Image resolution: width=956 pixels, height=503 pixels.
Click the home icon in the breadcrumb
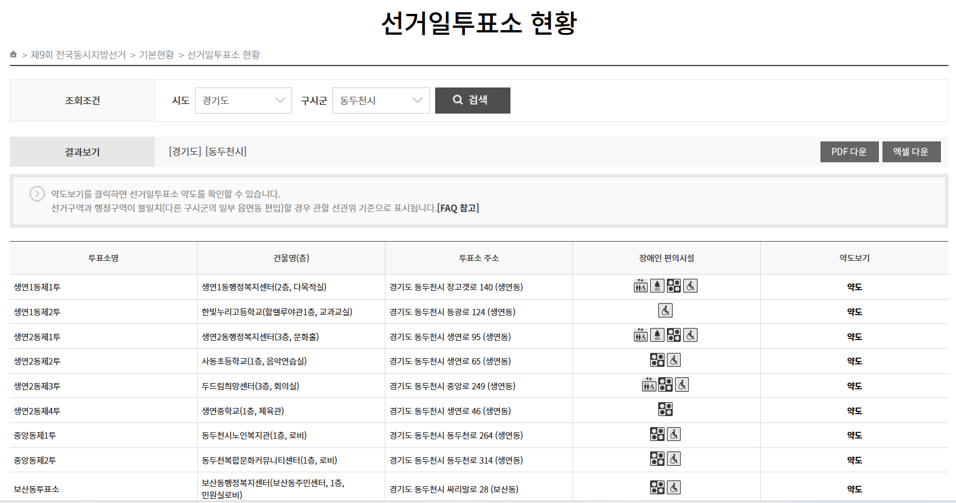pyautogui.click(x=13, y=54)
